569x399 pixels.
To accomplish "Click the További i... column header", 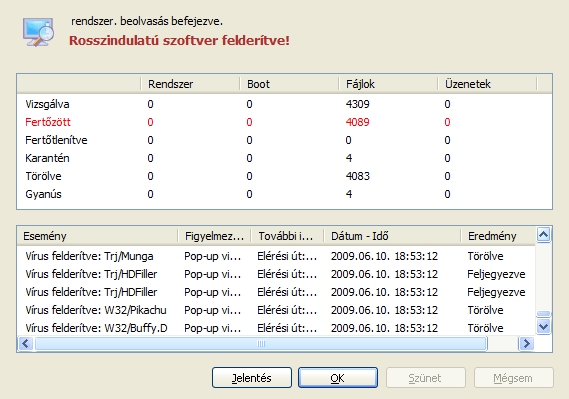I will (287, 236).
